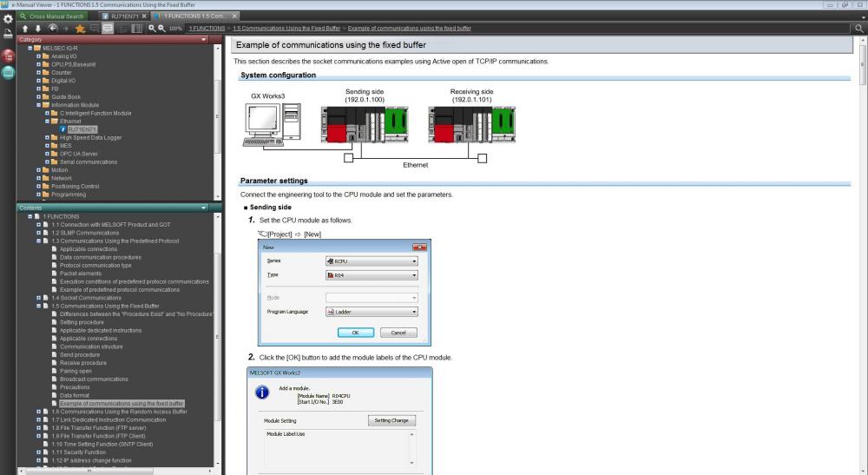
Task: Select Serial communications folder
Action: 89,162
